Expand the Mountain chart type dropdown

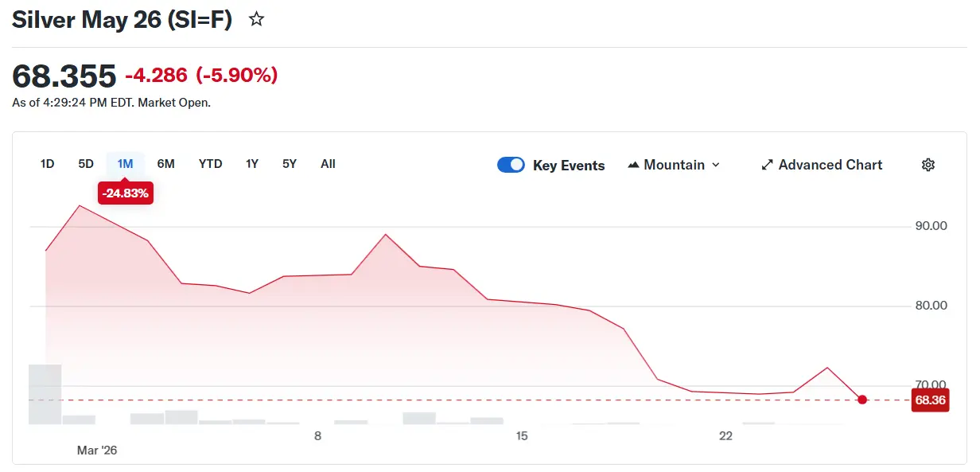(715, 165)
